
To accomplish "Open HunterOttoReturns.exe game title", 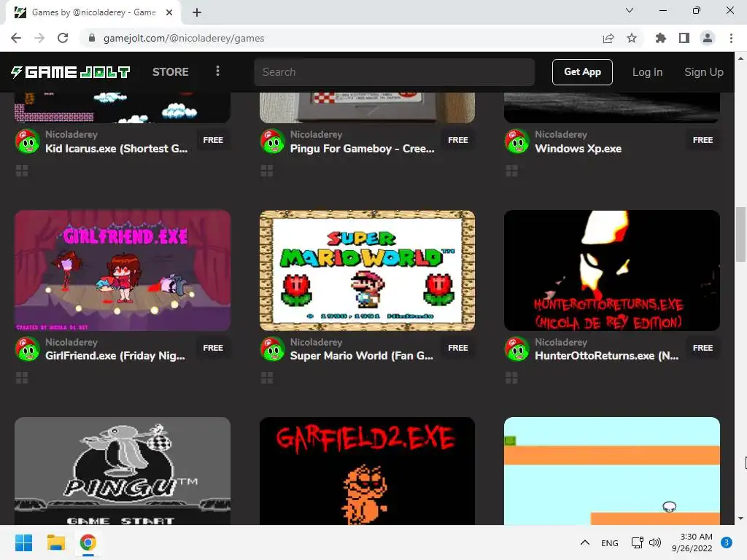I will point(606,356).
